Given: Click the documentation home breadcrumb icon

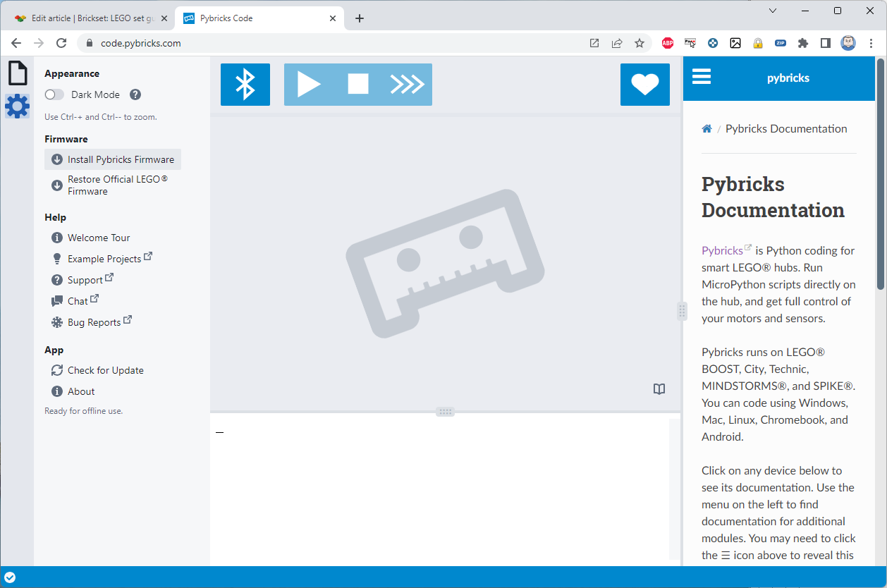Looking at the screenshot, I should [706, 128].
